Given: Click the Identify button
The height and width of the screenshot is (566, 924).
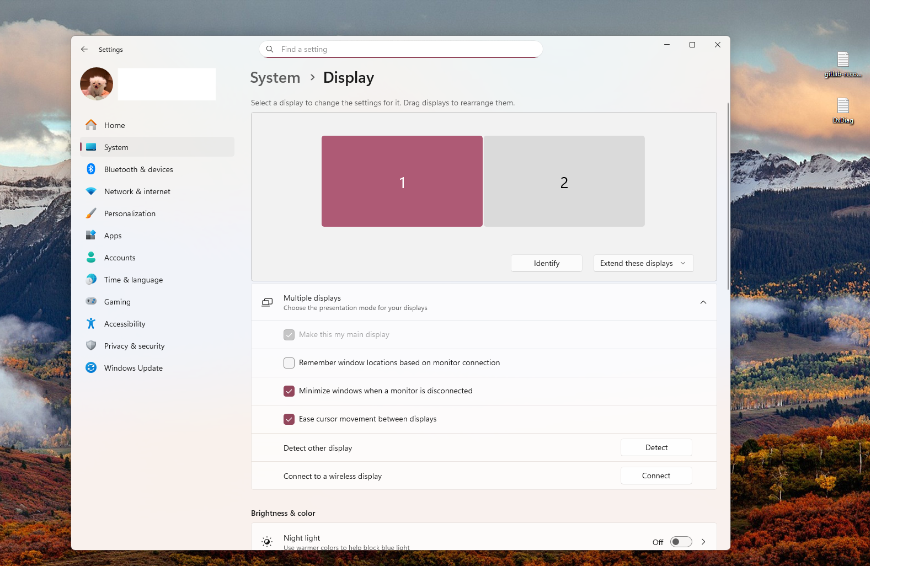Looking at the screenshot, I should [x=547, y=263].
